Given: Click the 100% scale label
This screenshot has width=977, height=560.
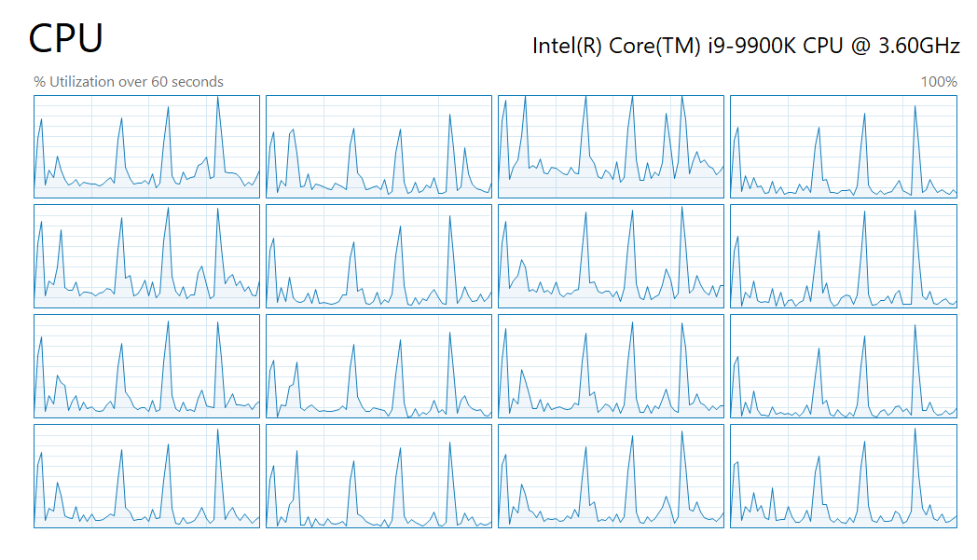Looking at the screenshot, I should [x=939, y=82].
